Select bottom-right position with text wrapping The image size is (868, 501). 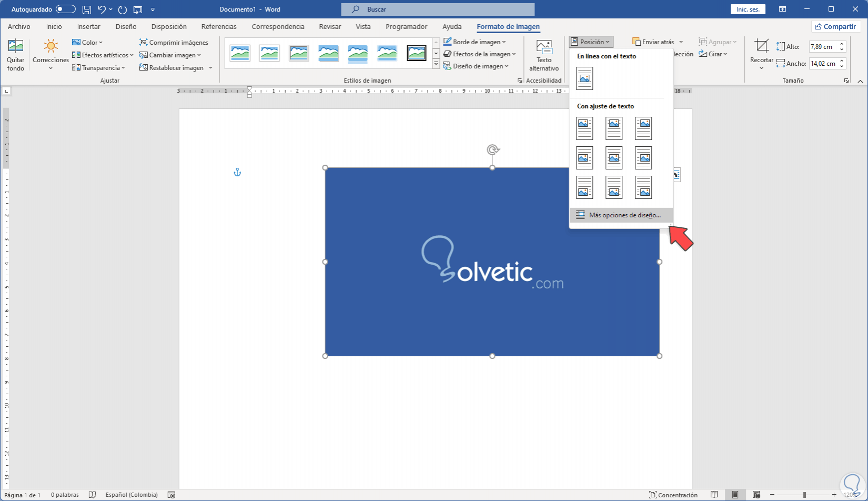point(643,187)
